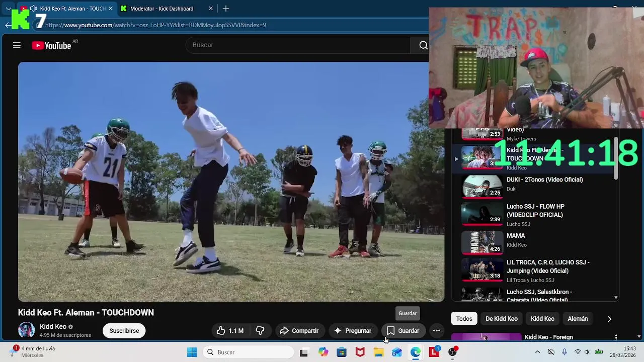Open the weather widget 4 mm de lluvia

pos(33,352)
